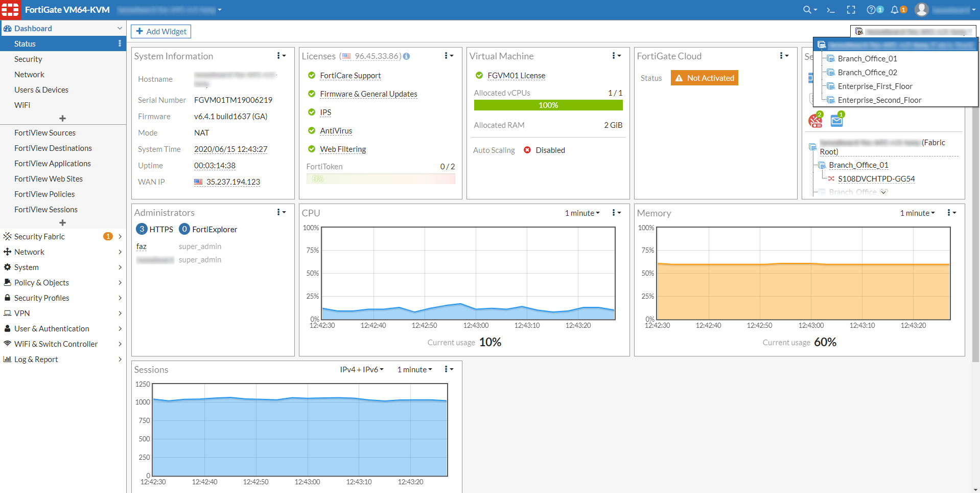
Task: Click the user avatar icon
Action: pyautogui.click(x=921, y=10)
